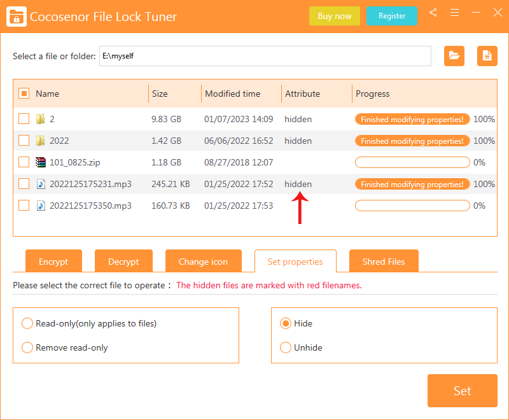Minimize the File Lock Tuner window
Viewport: 509px width, 420px height.
coord(476,13)
